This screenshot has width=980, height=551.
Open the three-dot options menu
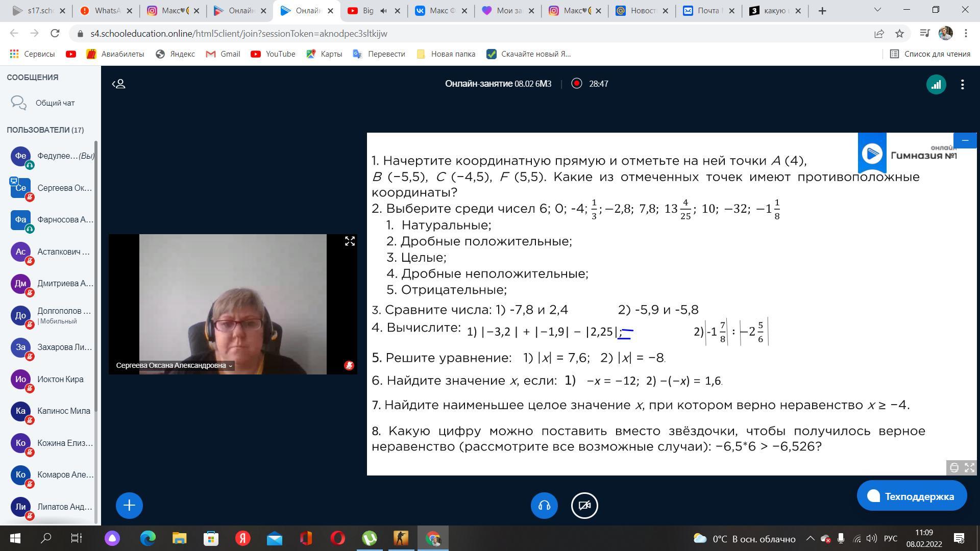point(962,85)
